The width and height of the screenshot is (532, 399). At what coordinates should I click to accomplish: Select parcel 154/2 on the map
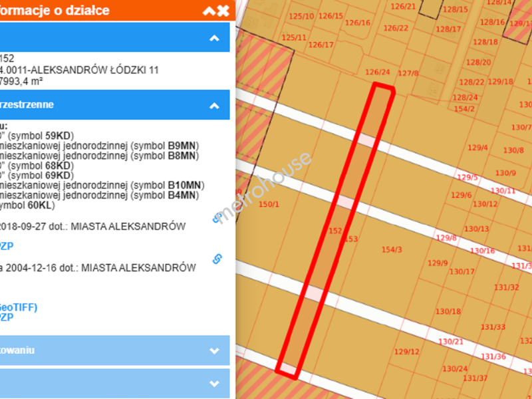tap(464, 108)
